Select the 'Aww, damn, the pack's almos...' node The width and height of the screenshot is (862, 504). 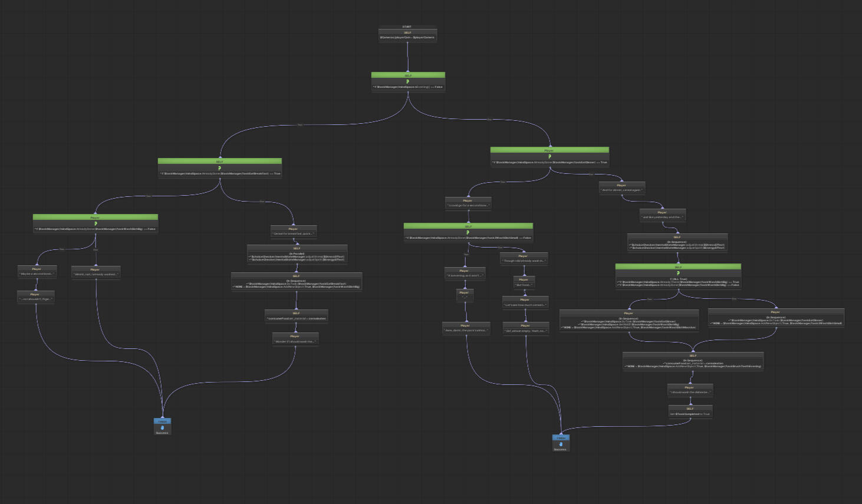[x=466, y=328]
